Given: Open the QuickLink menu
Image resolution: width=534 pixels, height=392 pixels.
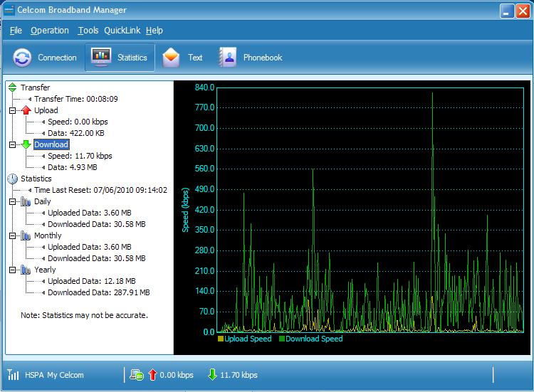Looking at the screenshot, I should (122, 31).
